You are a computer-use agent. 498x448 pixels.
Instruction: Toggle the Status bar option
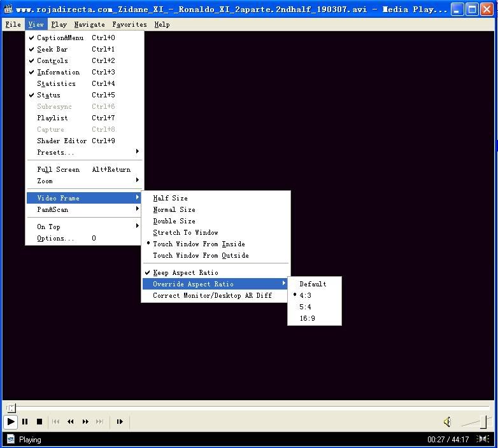(x=84, y=95)
